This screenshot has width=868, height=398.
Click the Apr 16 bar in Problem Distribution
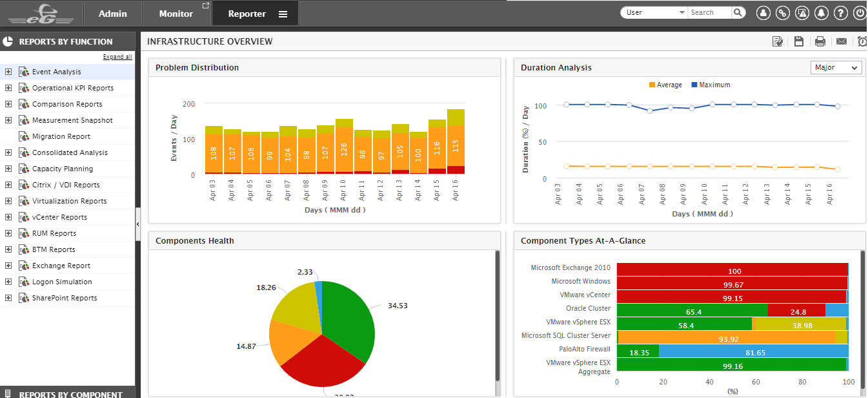coord(456,141)
